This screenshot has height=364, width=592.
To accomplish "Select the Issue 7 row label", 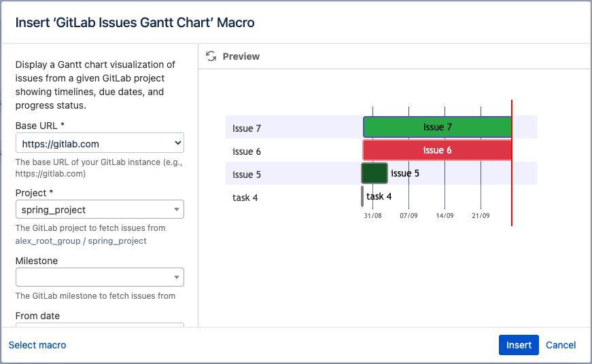I will click(247, 128).
